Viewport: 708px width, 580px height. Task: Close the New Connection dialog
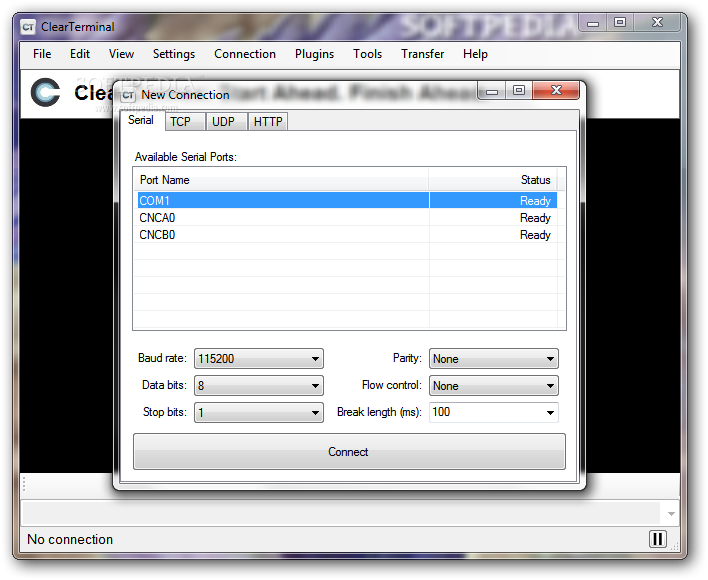point(556,90)
